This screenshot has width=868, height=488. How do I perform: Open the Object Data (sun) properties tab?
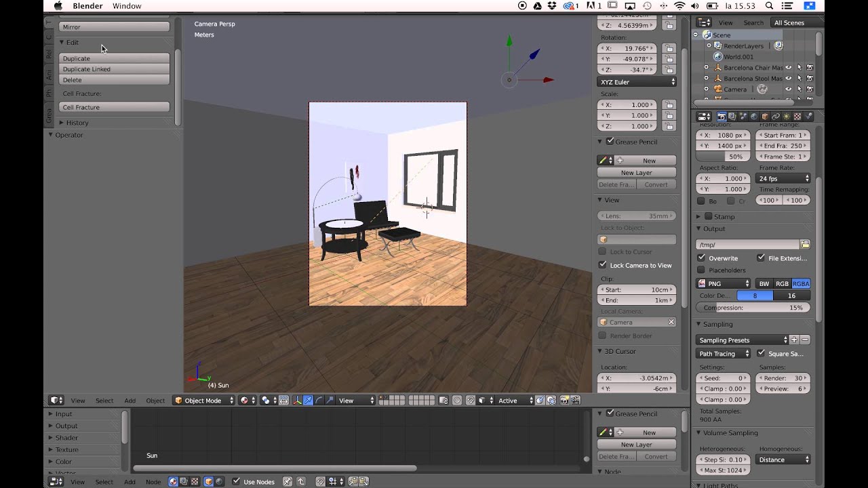click(787, 117)
